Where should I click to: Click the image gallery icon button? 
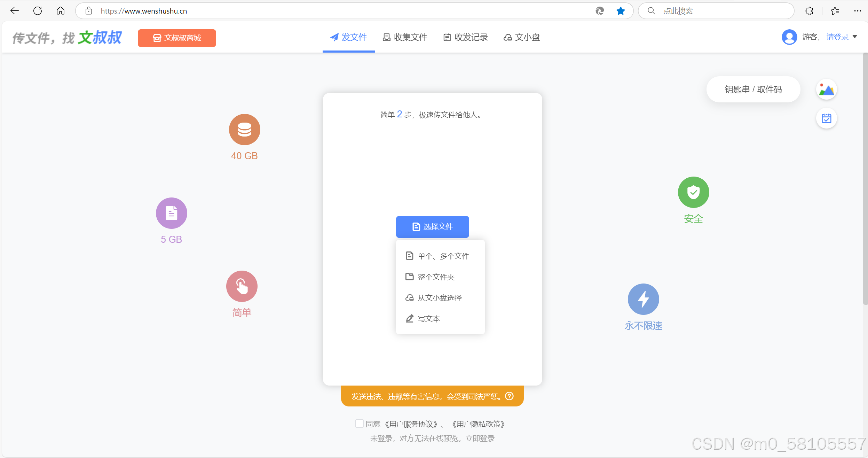tap(826, 90)
